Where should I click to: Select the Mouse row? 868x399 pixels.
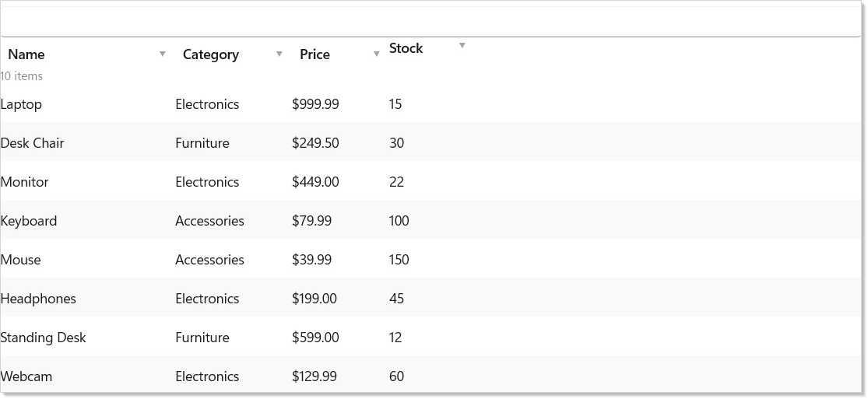point(430,258)
